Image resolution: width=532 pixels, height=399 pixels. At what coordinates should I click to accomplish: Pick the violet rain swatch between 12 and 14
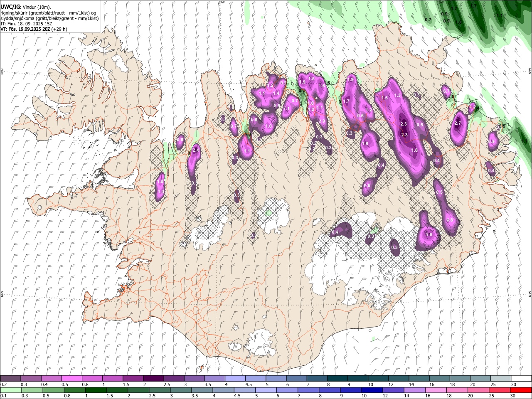(x=393, y=390)
